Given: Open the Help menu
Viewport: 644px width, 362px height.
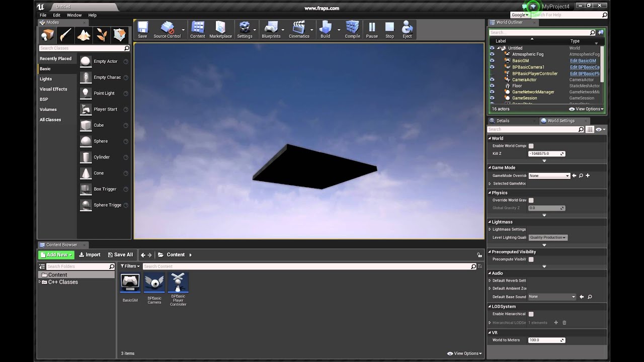Looking at the screenshot, I should 93,15.
